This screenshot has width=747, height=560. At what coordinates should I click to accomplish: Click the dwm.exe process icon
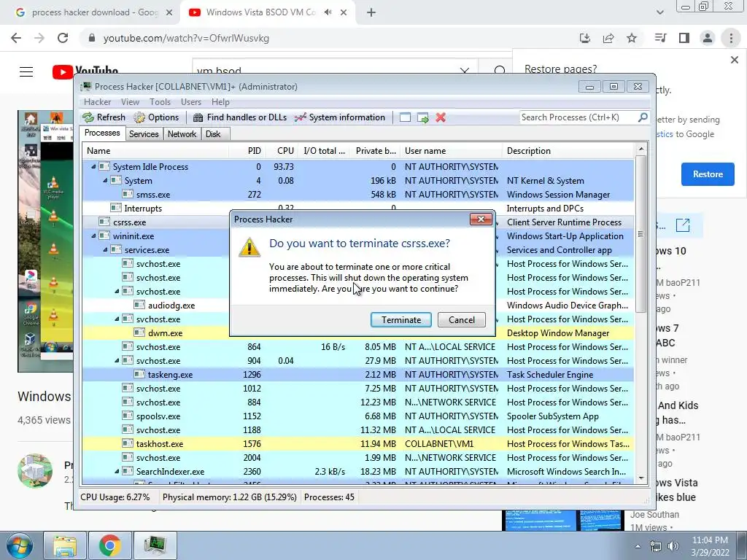coord(139,332)
